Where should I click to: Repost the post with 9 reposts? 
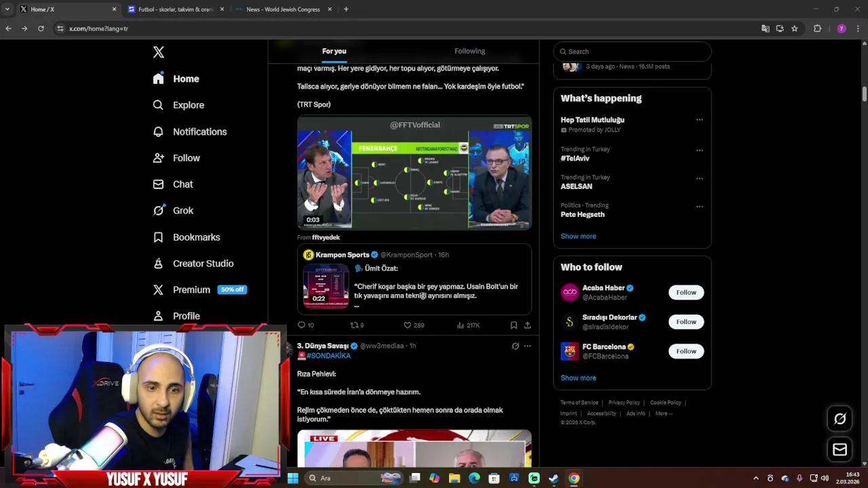[x=357, y=325]
